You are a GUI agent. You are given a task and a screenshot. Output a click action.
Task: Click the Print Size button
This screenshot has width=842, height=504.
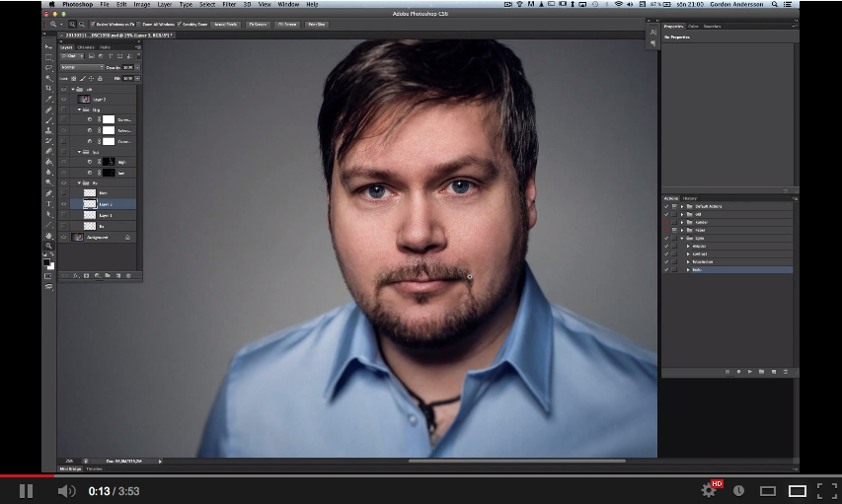pyautogui.click(x=317, y=24)
